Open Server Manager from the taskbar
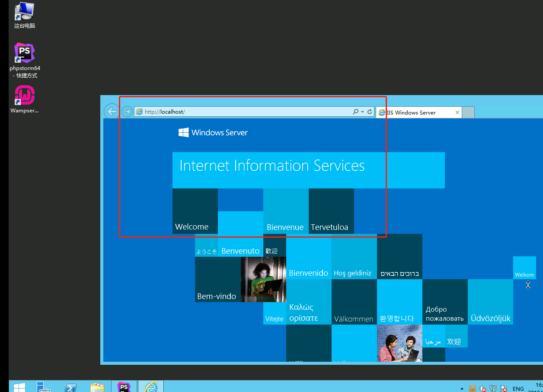Image resolution: width=543 pixels, height=392 pixels. coord(44,386)
